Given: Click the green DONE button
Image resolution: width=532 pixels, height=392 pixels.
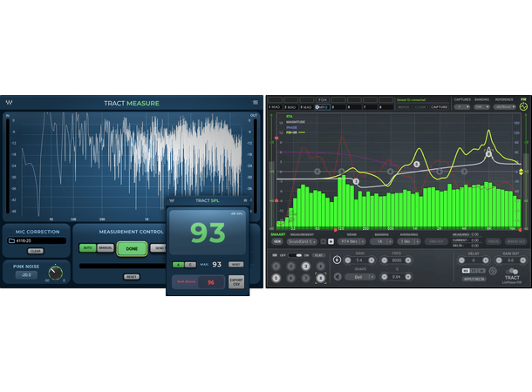Looking at the screenshot, I should (x=132, y=248).
